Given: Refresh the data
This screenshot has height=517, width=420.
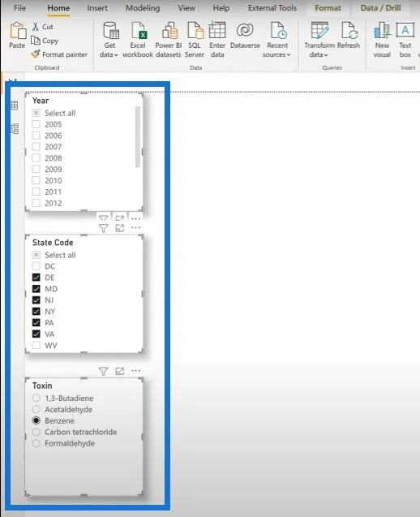Looking at the screenshot, I should pos(349,31).
